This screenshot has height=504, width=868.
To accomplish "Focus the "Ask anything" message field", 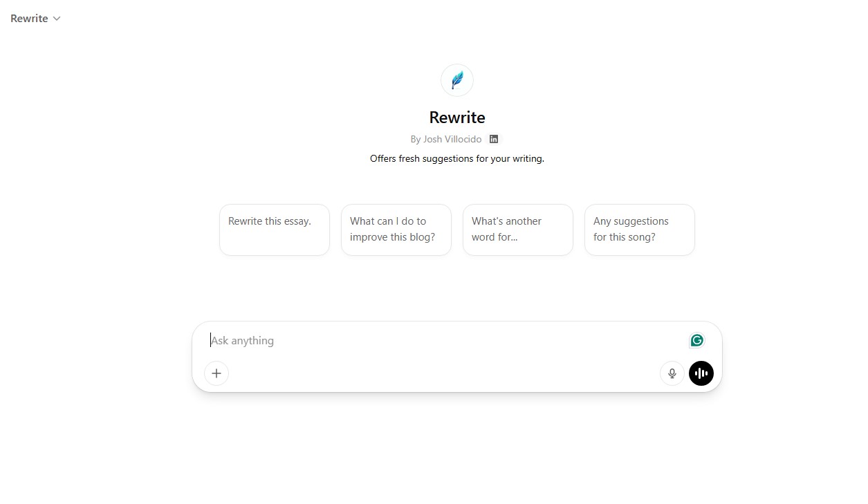I will [446, 340].
